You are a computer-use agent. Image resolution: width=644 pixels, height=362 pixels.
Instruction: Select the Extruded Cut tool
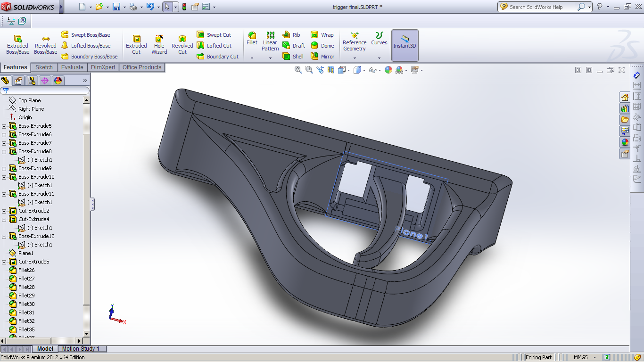(136, 45)
